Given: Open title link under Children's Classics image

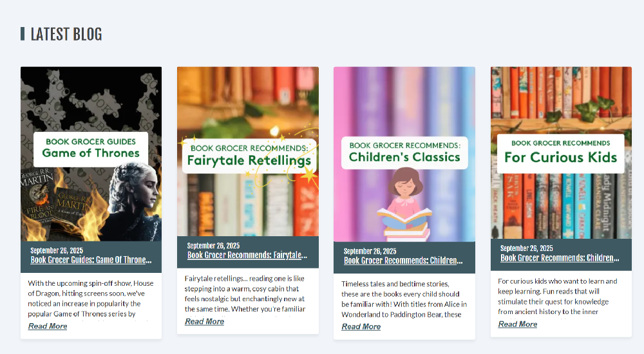Looking at the screenshot, I should tap(403, 261).
